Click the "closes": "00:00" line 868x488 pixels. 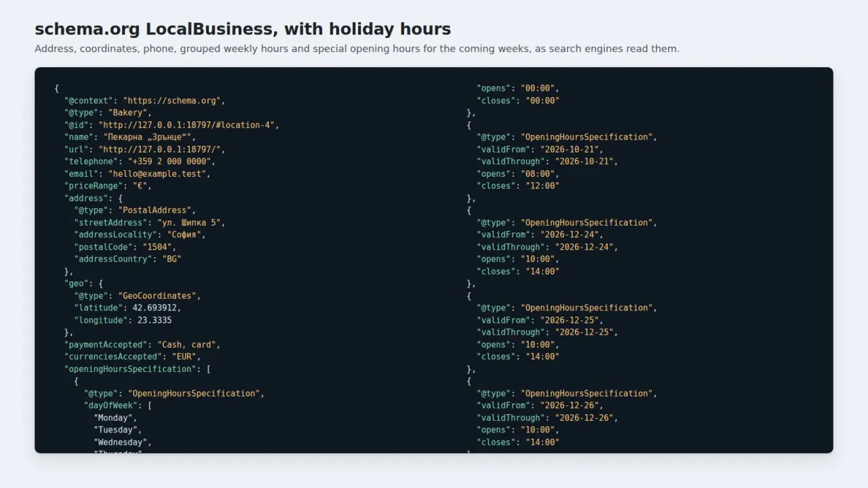coord(518,100)
